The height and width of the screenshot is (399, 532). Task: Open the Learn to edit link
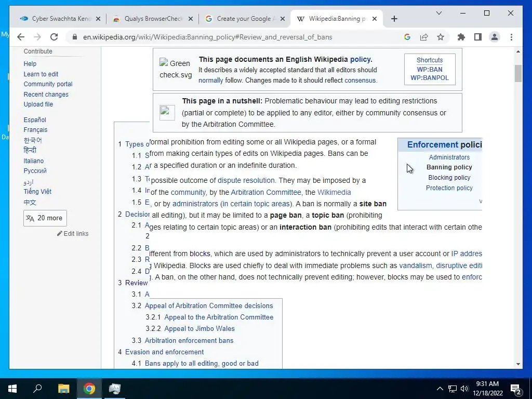41,74
